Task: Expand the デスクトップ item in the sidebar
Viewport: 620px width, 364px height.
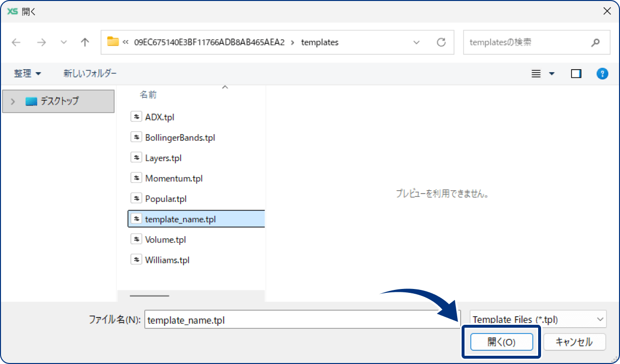Action: [x=13, y=101]
